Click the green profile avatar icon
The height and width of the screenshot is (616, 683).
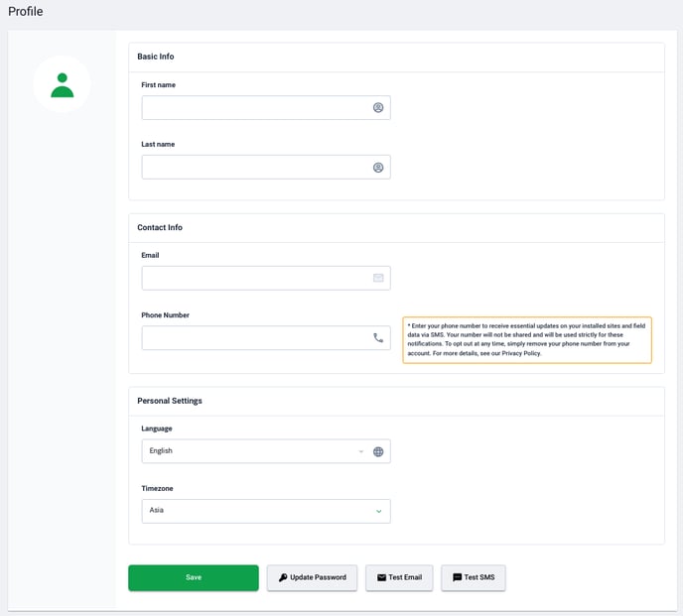tap(62, 85)
